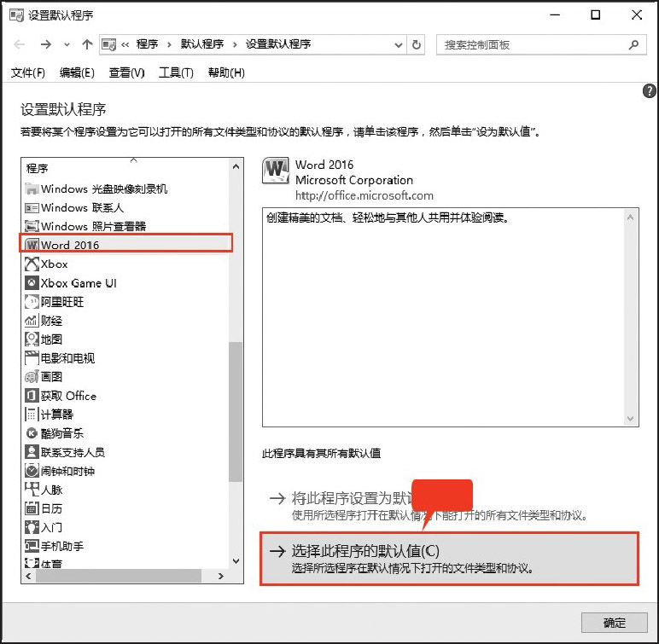Click the program list horizontal scrollbar thumb

click(x=119, y=576)
